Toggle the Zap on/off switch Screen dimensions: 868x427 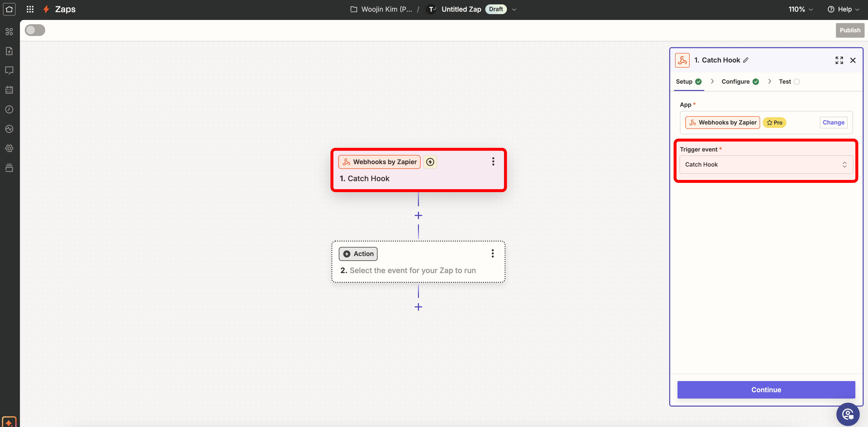[35, 30]
